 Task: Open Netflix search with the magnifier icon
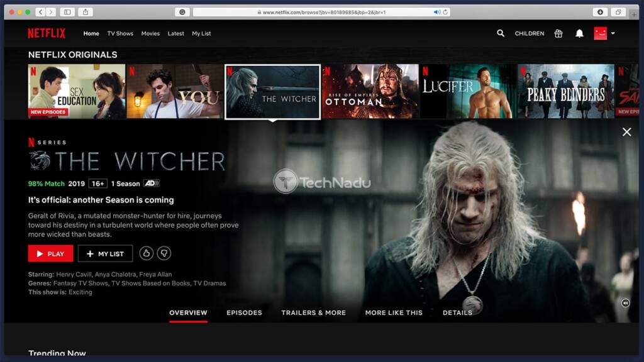[x=501, y=33]
